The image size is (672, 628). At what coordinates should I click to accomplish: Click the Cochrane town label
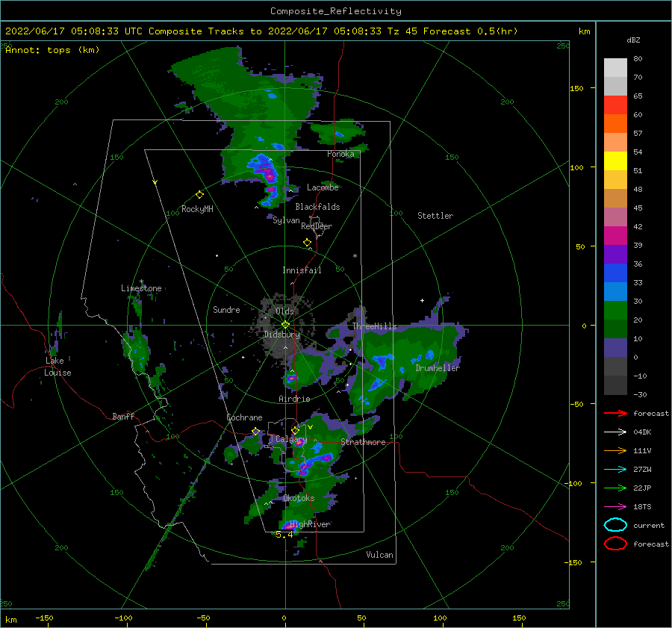point(244,417)
